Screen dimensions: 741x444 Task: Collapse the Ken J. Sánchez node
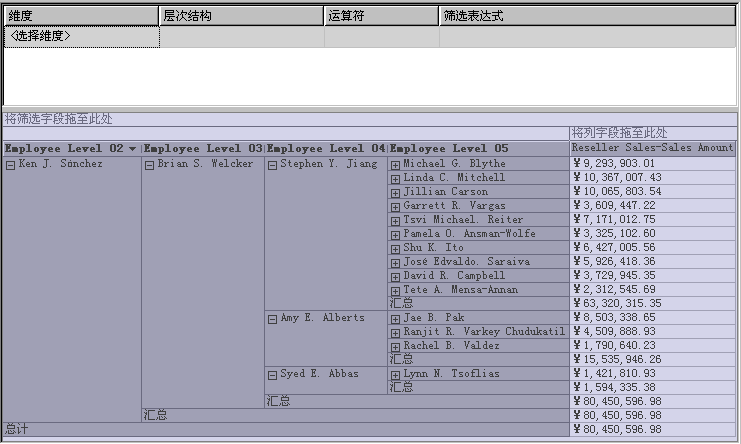[x=11, y=165]
